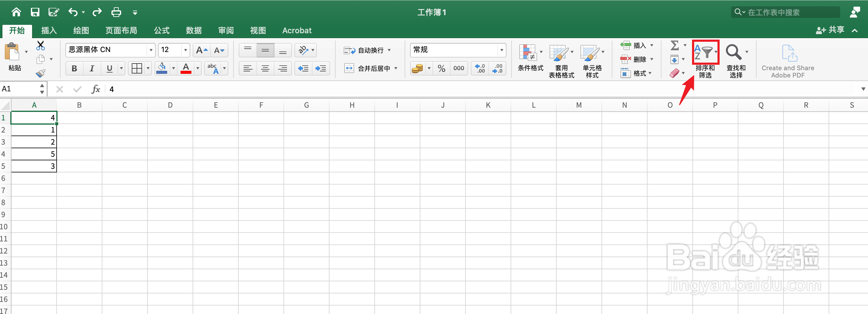This screenshot has height=314, width=868.
Task: Expand the 合并后居中 merge dropdown
Action: [396, 68]
